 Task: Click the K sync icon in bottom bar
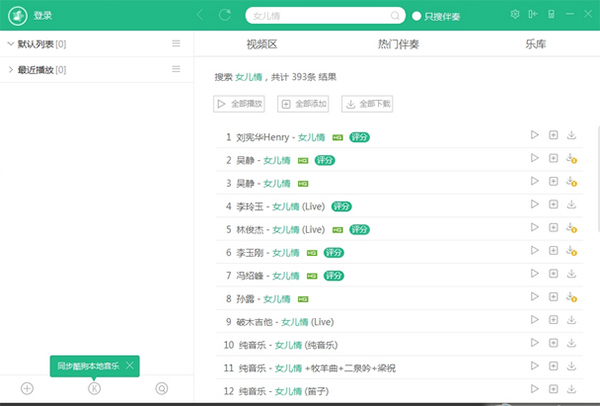point(94,388)
